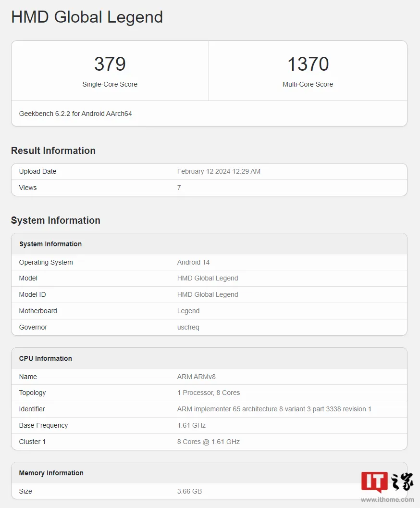Select the ARM ARMv8 CPU name
This screenshot has width=420, height=508.
196,377
